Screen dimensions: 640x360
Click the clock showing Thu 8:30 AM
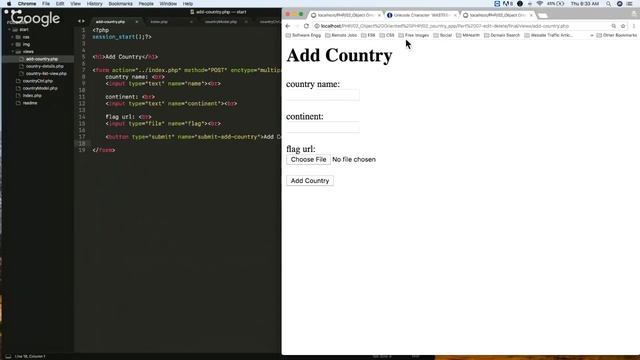click(585, 4)
